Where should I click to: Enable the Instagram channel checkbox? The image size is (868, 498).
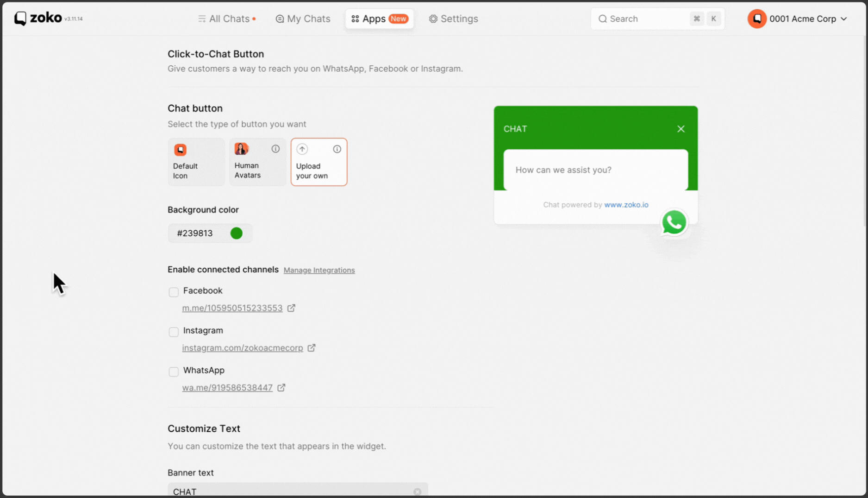pos(174,332)
